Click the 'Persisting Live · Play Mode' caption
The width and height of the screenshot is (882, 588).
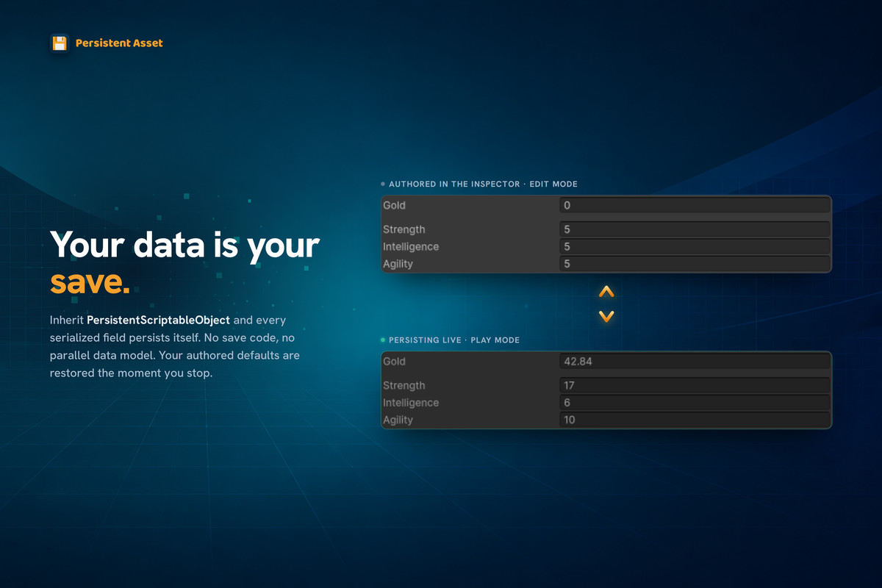pyautogui.click(x=454, y=340)
